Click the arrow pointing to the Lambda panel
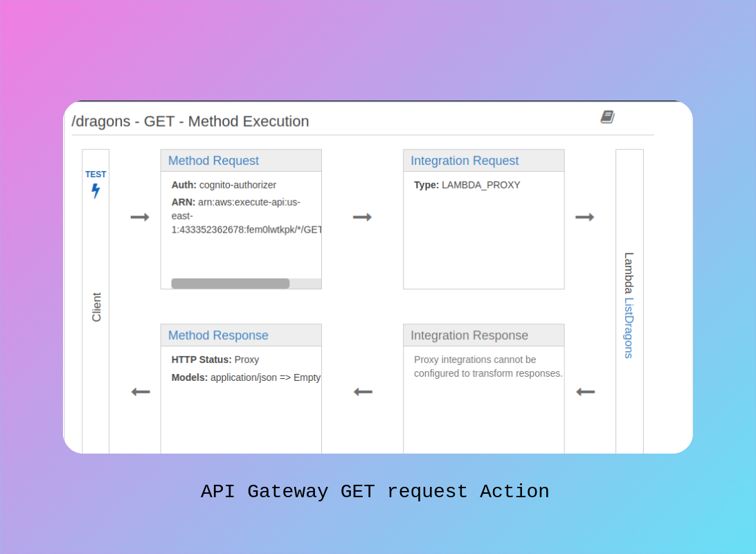 tap(585, 217)
